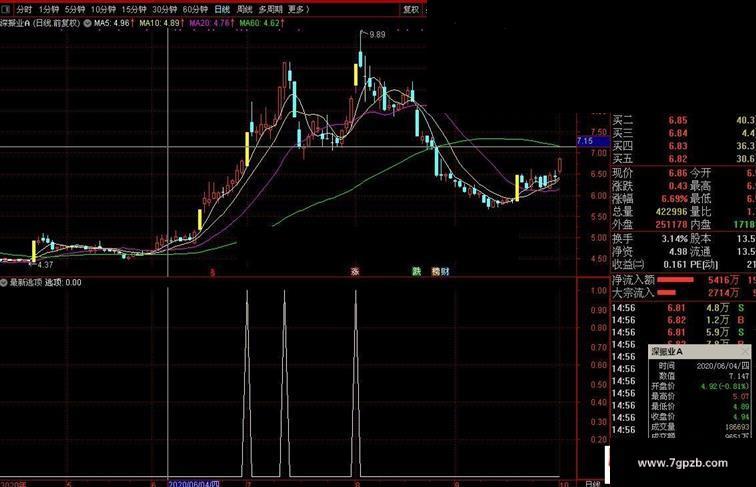Click the 2714万 block inflow amount
This screenshot has height=487, width=756.
click(x=723, y=293)
